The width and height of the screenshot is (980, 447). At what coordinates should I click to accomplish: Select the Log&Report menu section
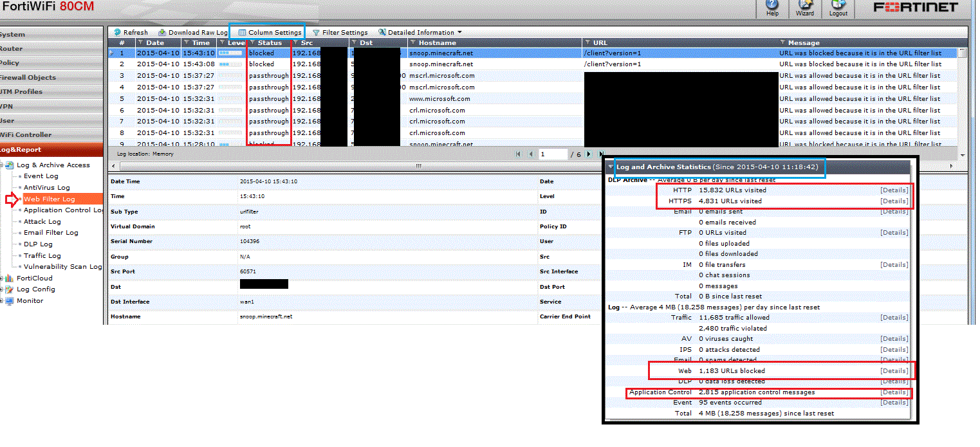coord(51,149)
